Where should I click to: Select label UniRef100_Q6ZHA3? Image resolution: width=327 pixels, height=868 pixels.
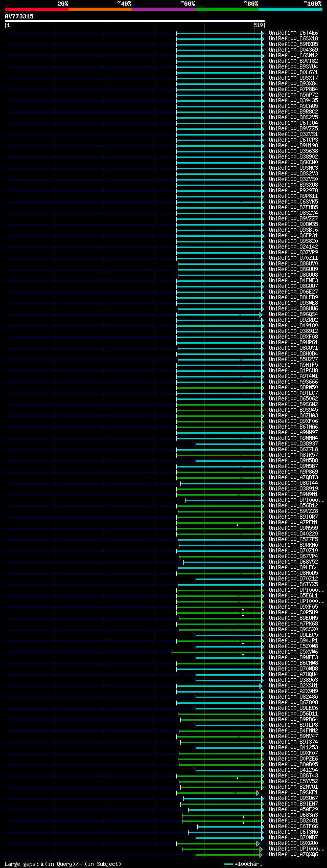pyautogui.click(x=293, y=415)
